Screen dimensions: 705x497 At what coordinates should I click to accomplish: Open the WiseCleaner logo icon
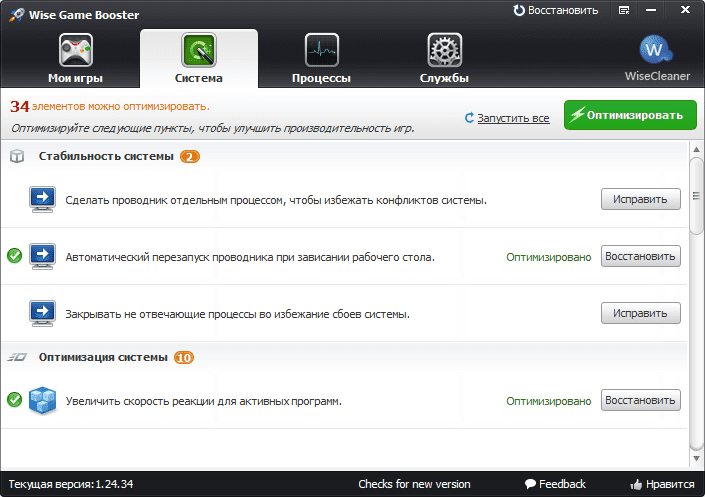(x=658, y=50)
